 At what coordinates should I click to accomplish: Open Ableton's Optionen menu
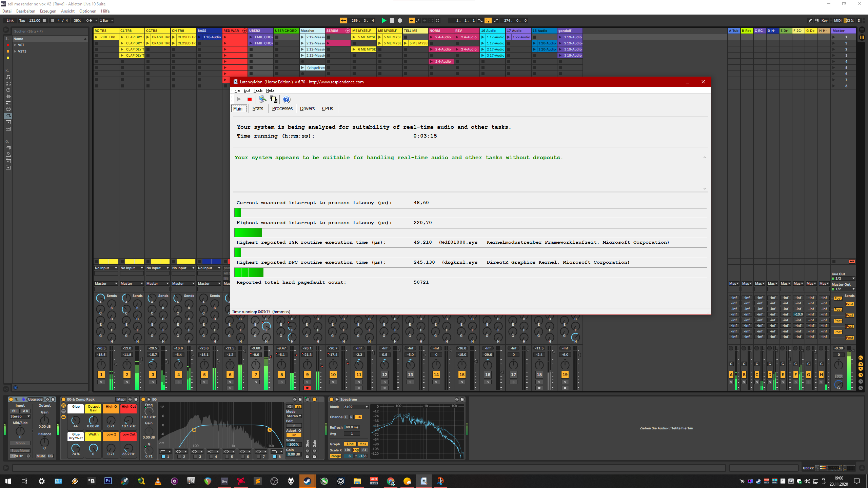(x=88, y=11)
